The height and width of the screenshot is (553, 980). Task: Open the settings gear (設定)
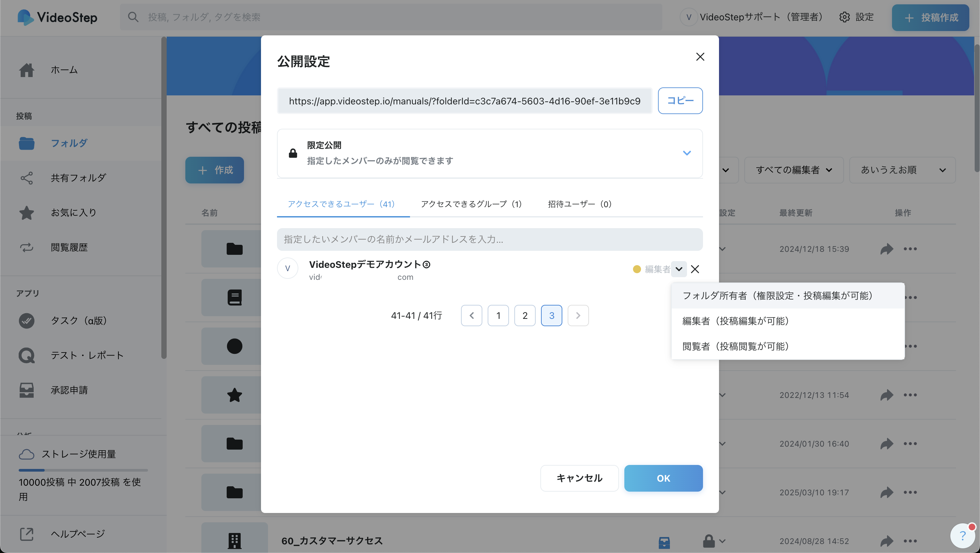[x=845, y=17]
